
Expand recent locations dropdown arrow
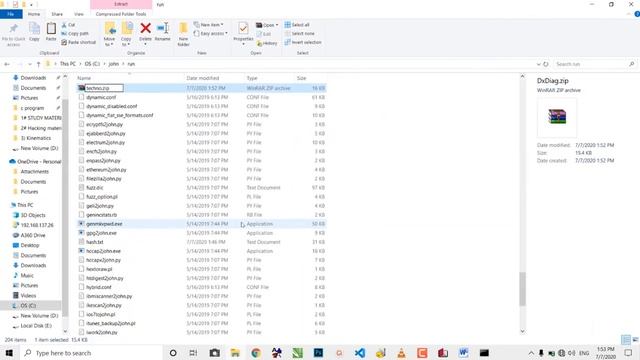(x=29, y=64)
